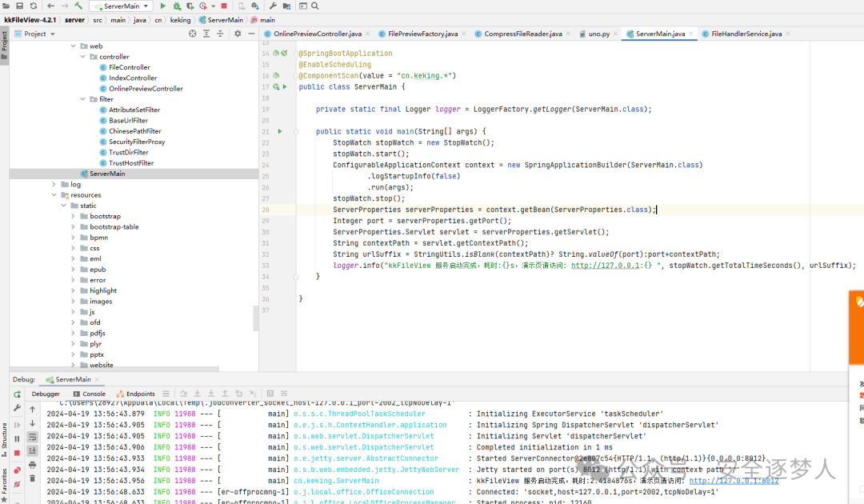The image size is (864, 504).
Task: Open Project panel options gear
Action: click(x=238, y=34)
